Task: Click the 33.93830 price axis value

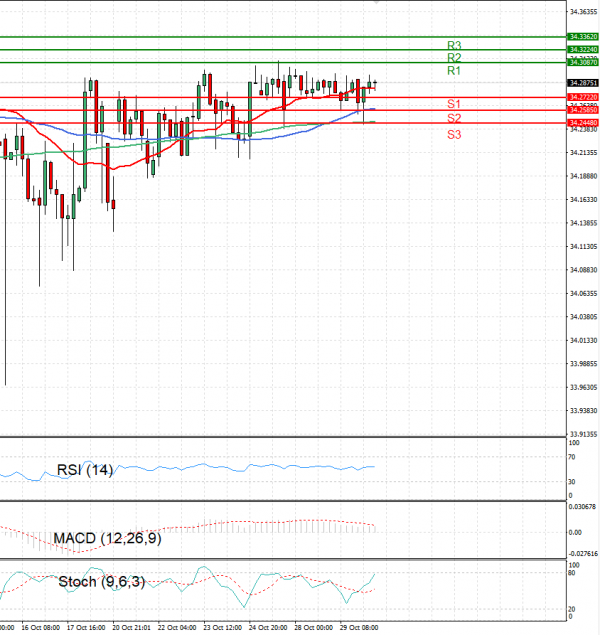Action: [x=583, y=411]
